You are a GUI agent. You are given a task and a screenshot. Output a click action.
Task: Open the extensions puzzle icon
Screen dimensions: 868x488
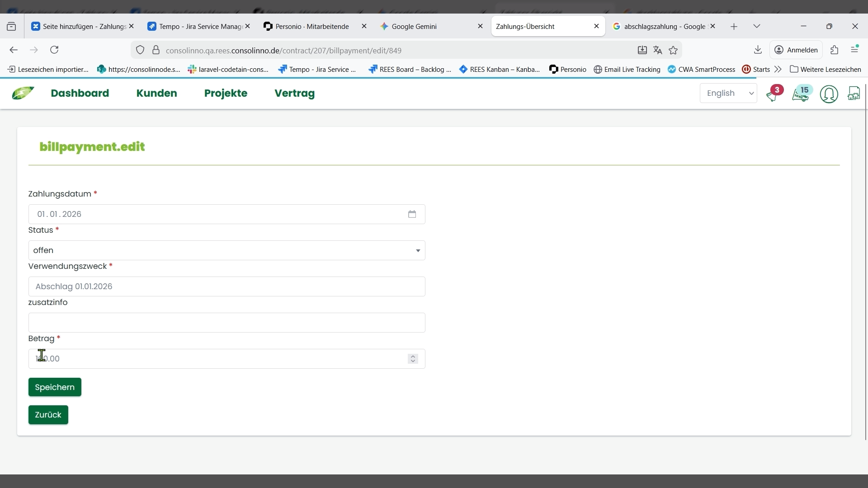[x=835, y=50]
